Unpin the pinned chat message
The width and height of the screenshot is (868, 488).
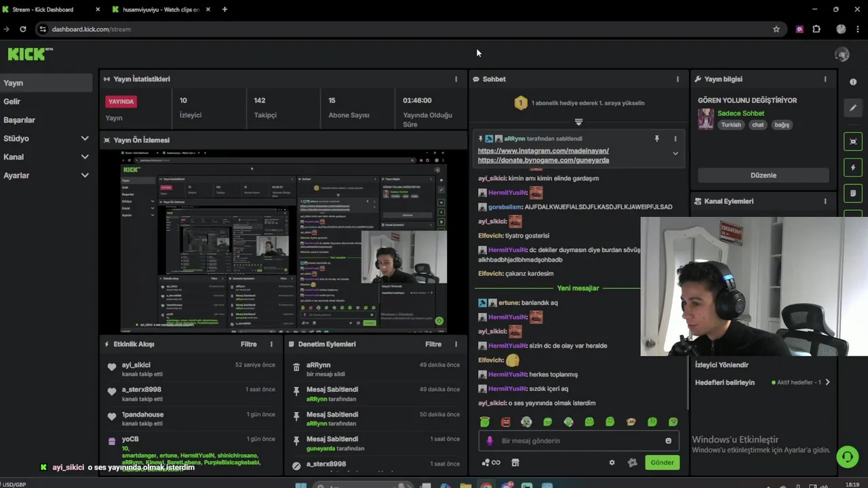point(656,139)
